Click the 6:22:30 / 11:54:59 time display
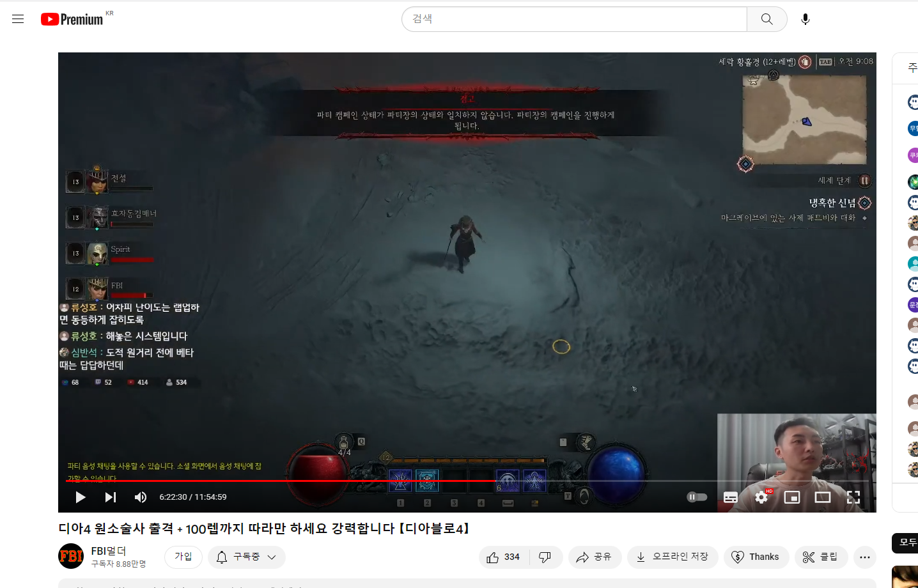The height and width of the screenshot is (588, 918). pos(193,497)
